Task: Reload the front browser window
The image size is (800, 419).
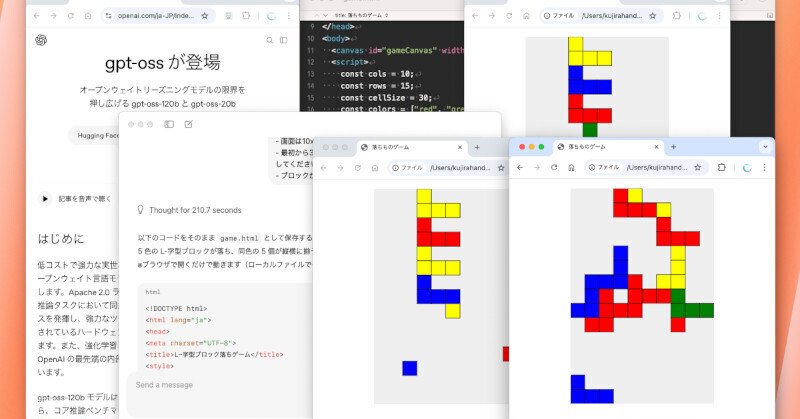Action: pos(554,167)
